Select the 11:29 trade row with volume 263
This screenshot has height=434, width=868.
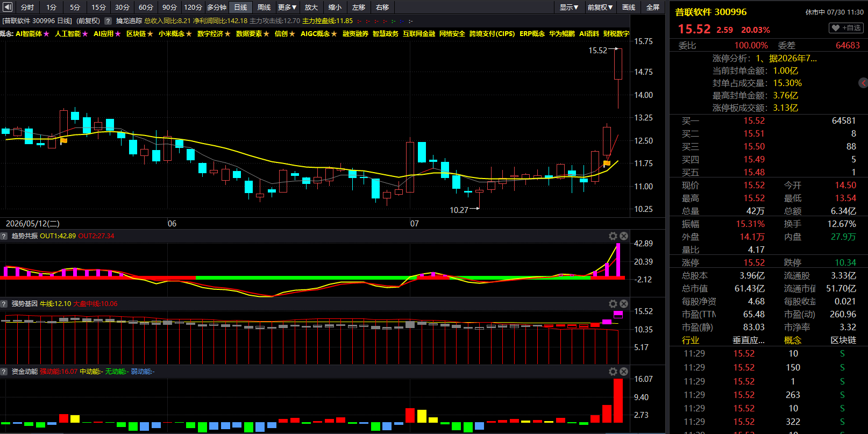769,395
